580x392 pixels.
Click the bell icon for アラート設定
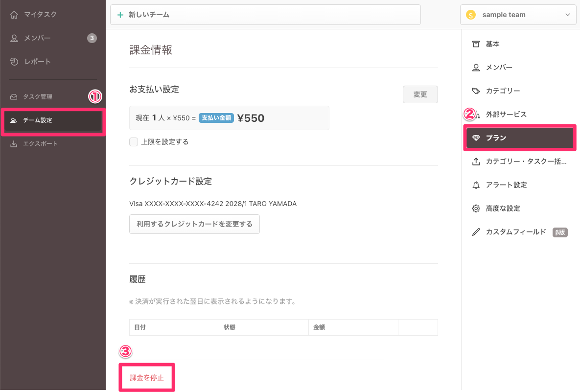476,185
